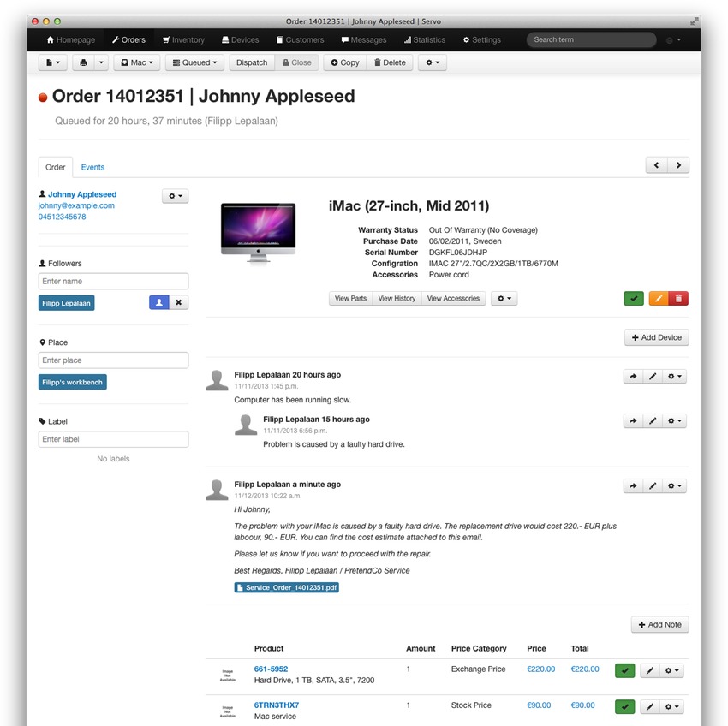Screen dimensions: 728x726
Task: Open the Service_Order_14012351.pdf attachment
Action: (x=286, y=587)
